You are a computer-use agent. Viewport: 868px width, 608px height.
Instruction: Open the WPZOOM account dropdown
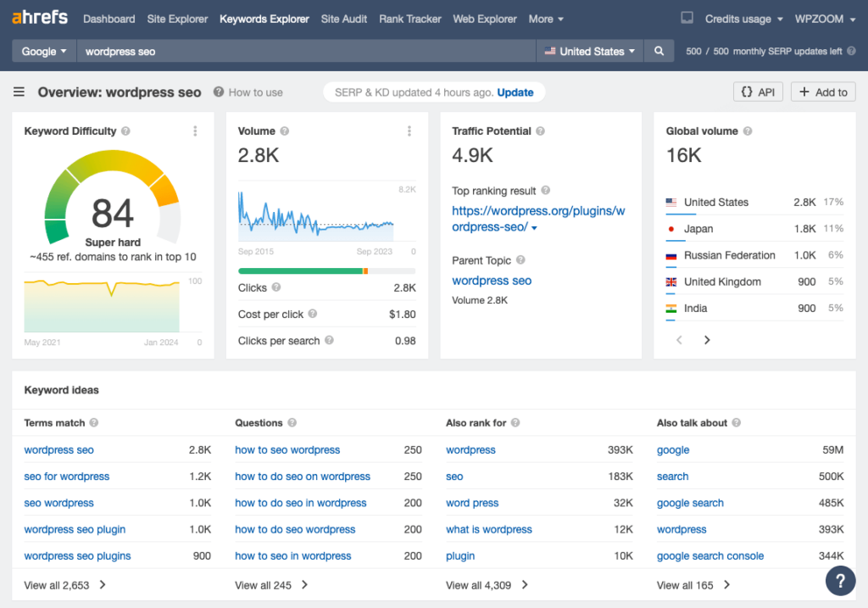pyautogui.click(x=825, y=19)
